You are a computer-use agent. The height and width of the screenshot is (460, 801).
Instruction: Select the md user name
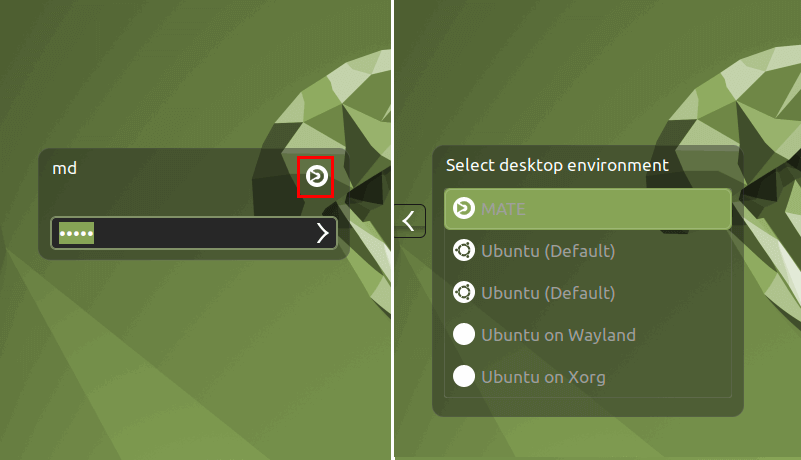[x=64, y=168]
